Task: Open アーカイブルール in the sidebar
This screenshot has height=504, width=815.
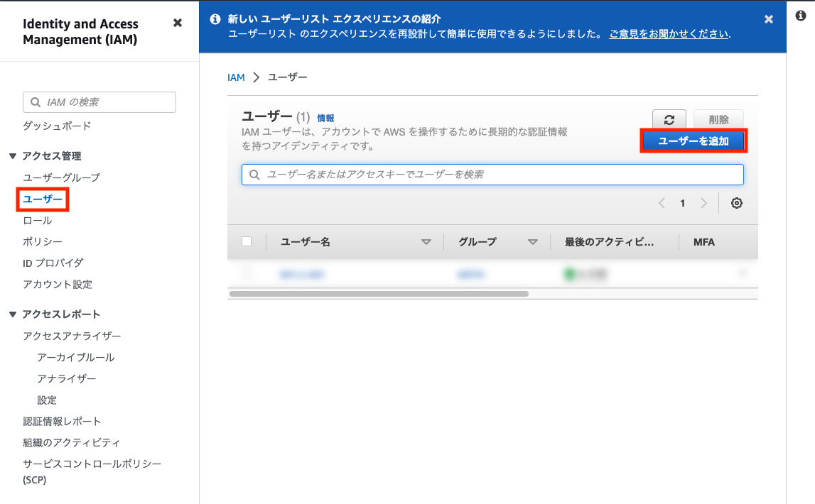Action: point(76,358)
